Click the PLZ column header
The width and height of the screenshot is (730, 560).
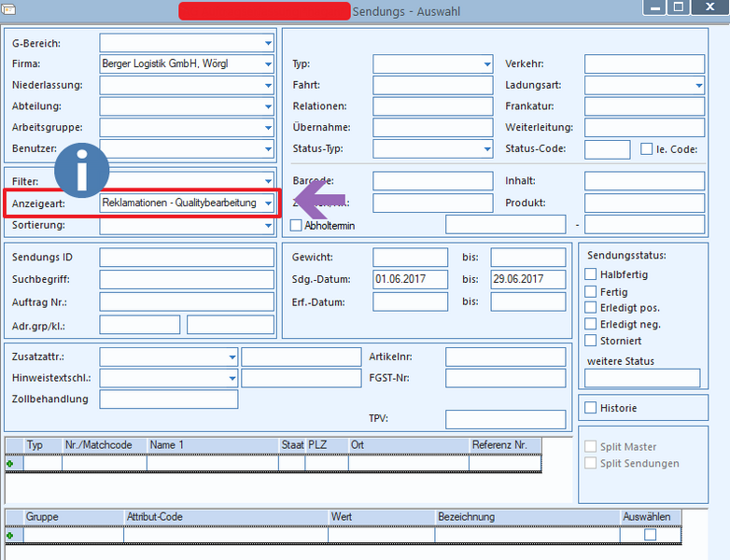[327, 445]
